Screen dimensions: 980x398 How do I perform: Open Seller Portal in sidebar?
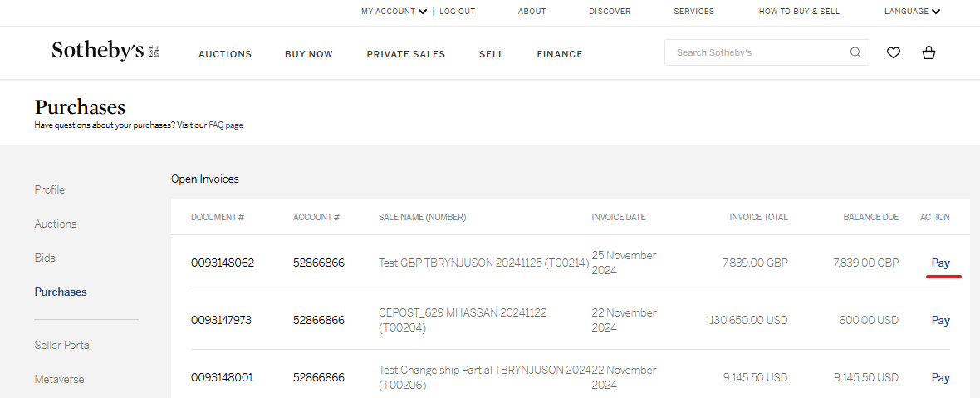click(x=63, y=345)
